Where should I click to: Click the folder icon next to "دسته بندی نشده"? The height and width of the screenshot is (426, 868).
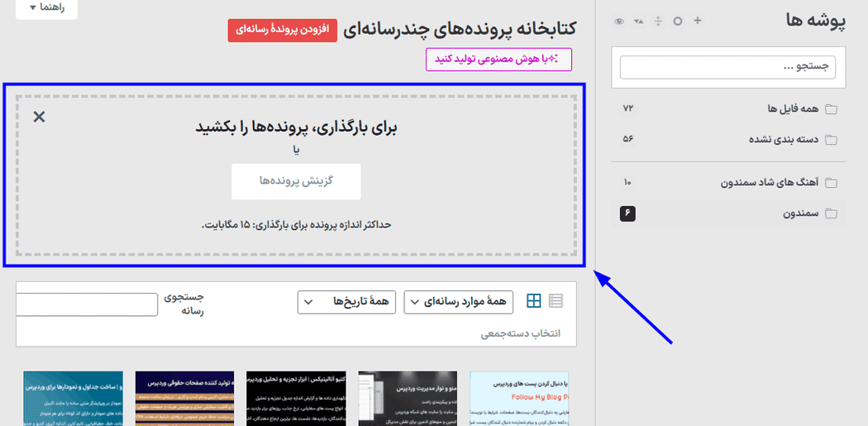click(x=831, y=139)
